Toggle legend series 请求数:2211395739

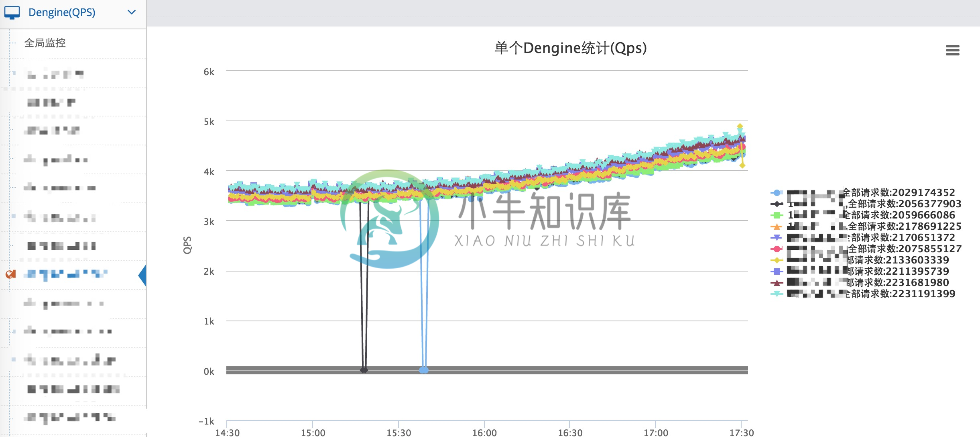click(x=860, y=271)
